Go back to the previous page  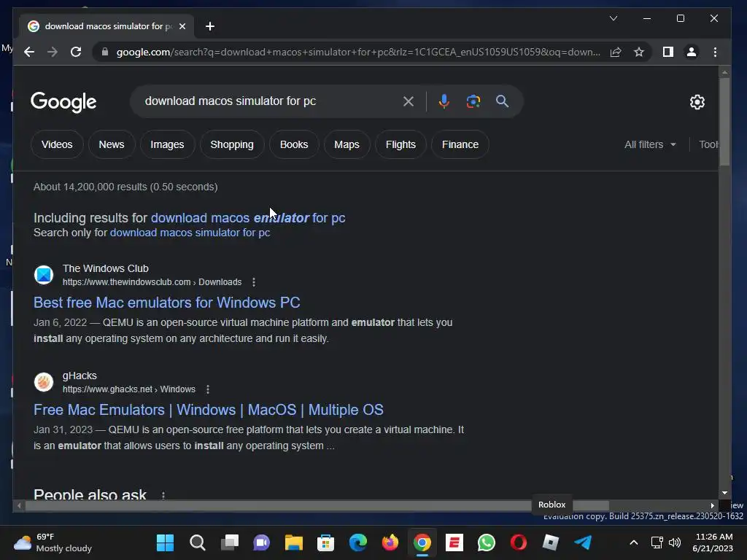pos(29,52)
